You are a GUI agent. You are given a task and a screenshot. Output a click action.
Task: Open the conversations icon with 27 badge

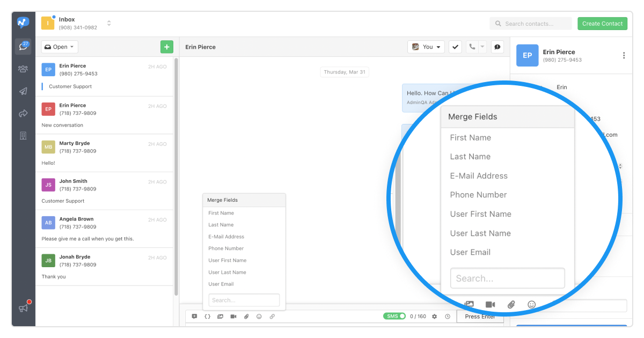tap(23, 46)
